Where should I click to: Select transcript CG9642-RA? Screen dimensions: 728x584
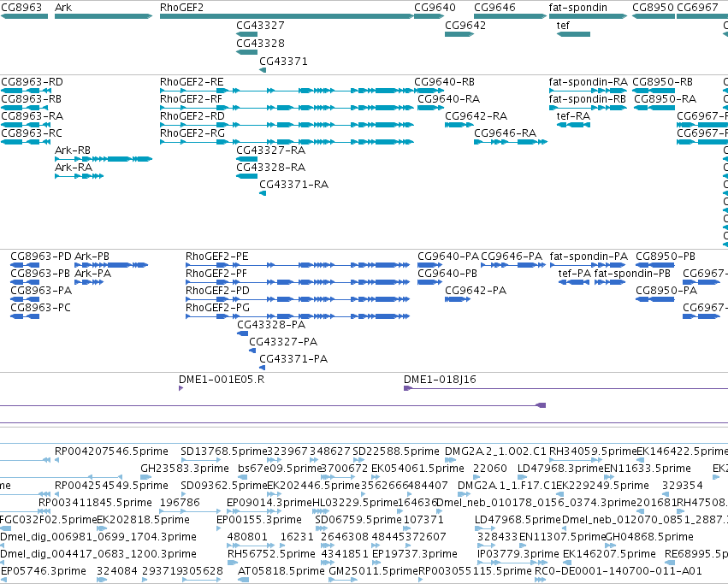459,125
